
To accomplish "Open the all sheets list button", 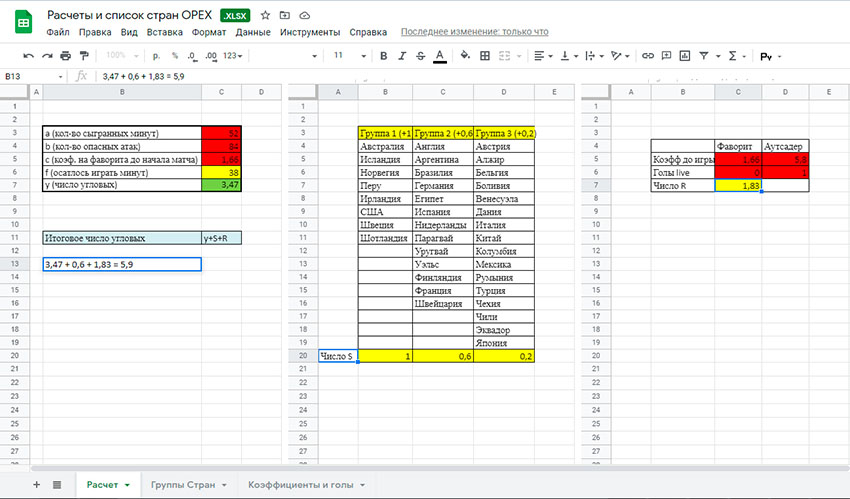I will click(57, 484).
